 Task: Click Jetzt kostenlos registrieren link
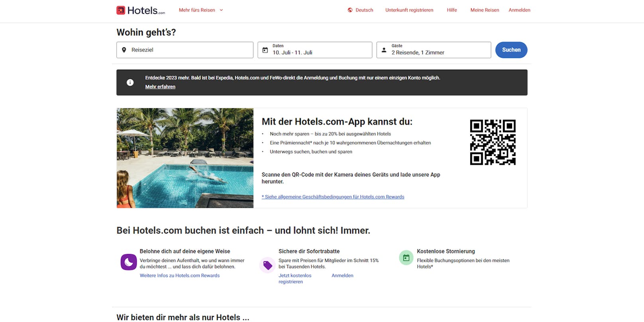pos(295,279)
